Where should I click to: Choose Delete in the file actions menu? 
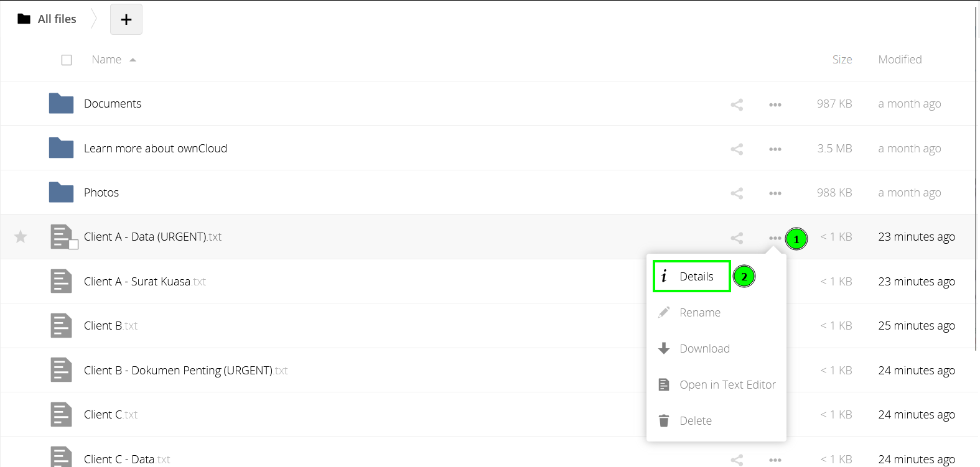point(695,421)
